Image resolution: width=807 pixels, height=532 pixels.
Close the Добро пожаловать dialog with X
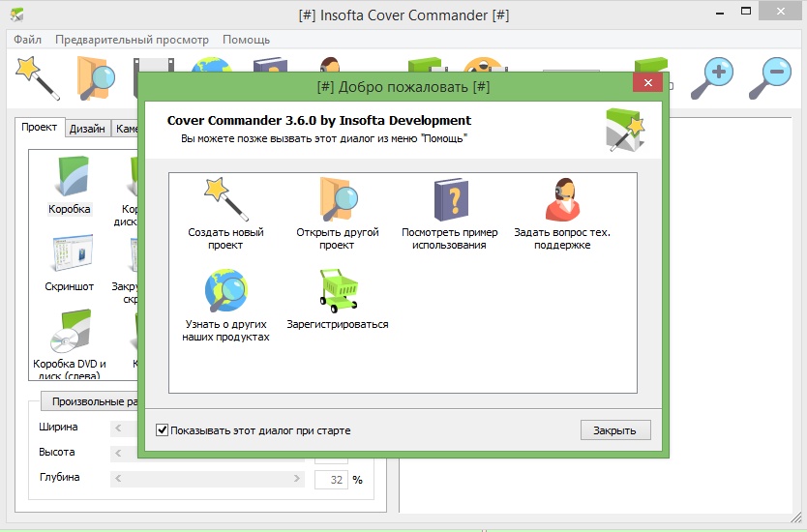(648, 82)
